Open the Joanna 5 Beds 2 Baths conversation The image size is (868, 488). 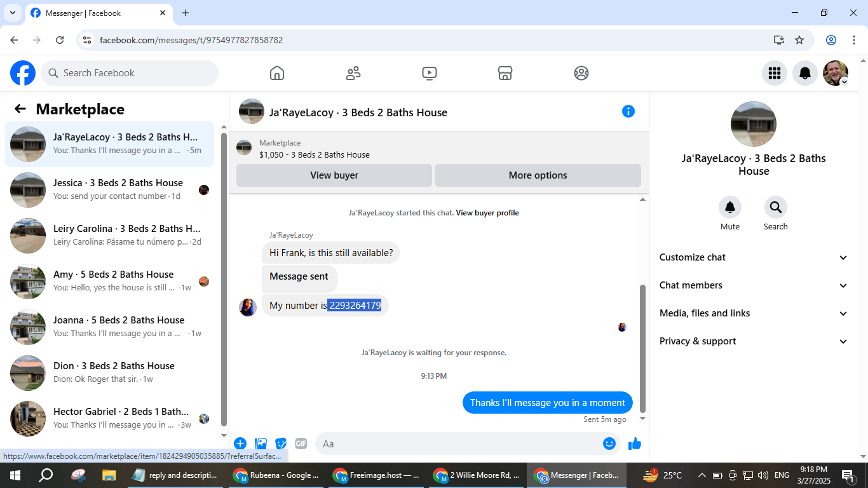point(110,327)
